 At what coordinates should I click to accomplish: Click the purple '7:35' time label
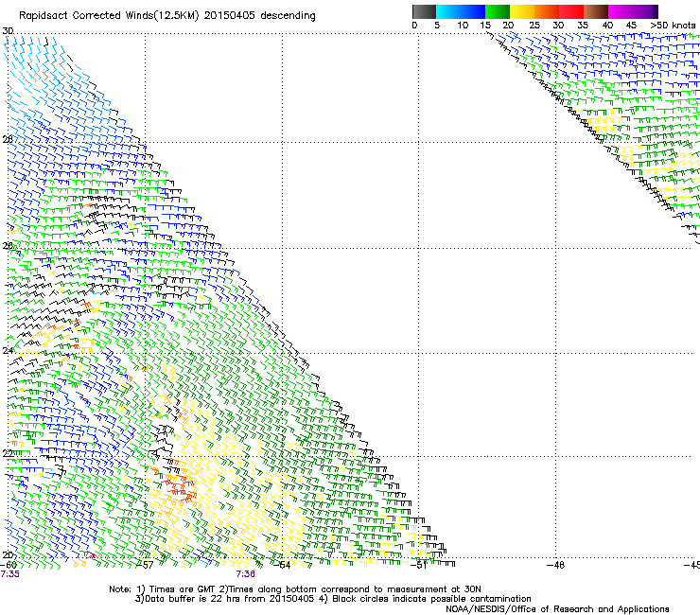pos(9,574)
